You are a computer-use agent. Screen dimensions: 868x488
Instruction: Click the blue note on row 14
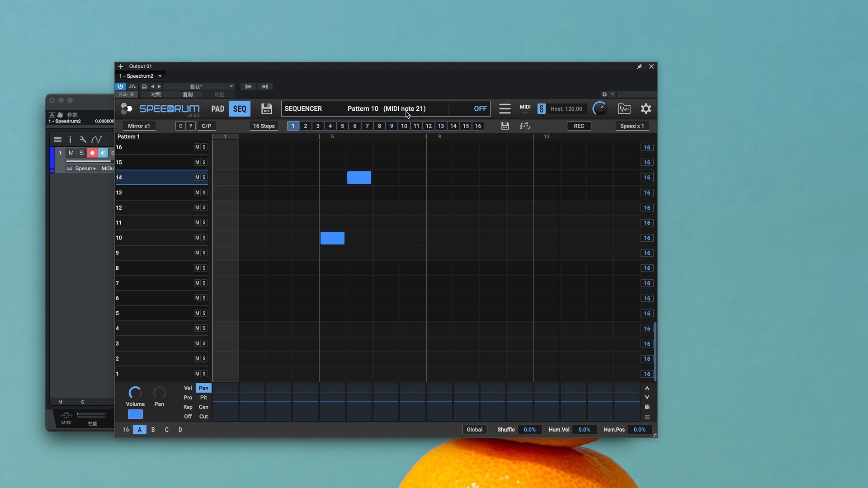[359, 178]
